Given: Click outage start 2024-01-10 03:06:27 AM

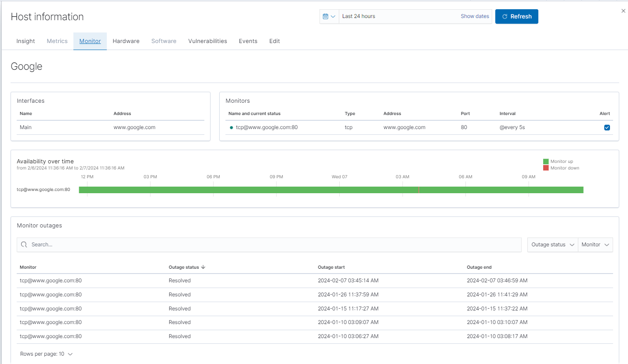Looking at the screenshot, I should pyautogui.click(x=348, y=336).
